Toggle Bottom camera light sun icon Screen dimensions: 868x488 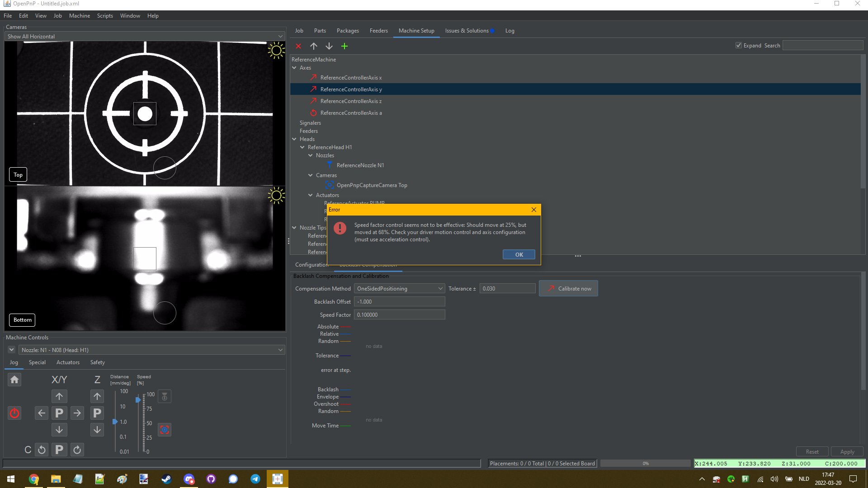(276, 196)
